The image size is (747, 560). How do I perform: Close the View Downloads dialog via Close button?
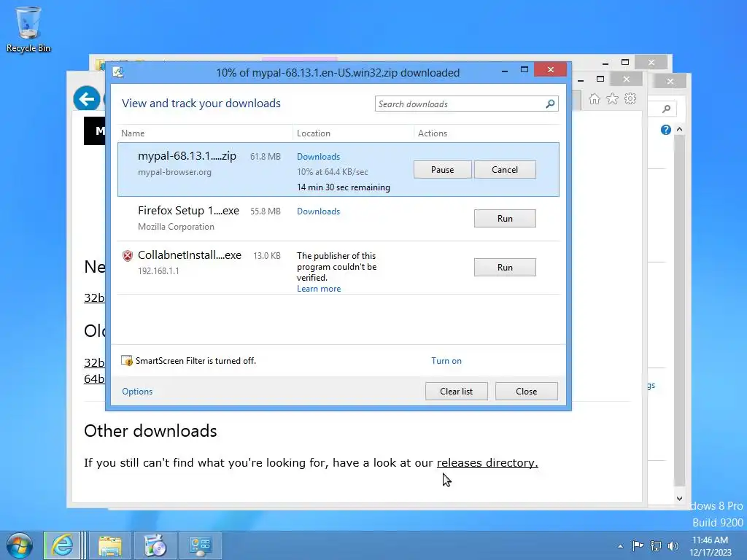(x=527, y=391)
